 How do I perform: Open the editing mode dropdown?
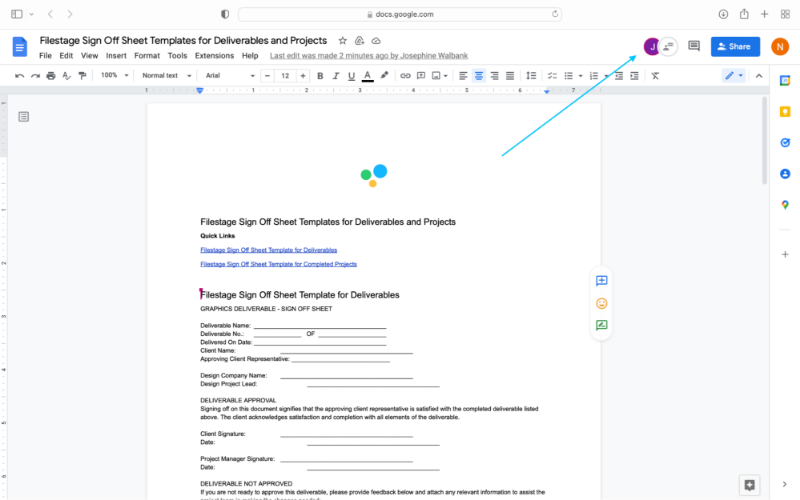[x=734, y=76]
